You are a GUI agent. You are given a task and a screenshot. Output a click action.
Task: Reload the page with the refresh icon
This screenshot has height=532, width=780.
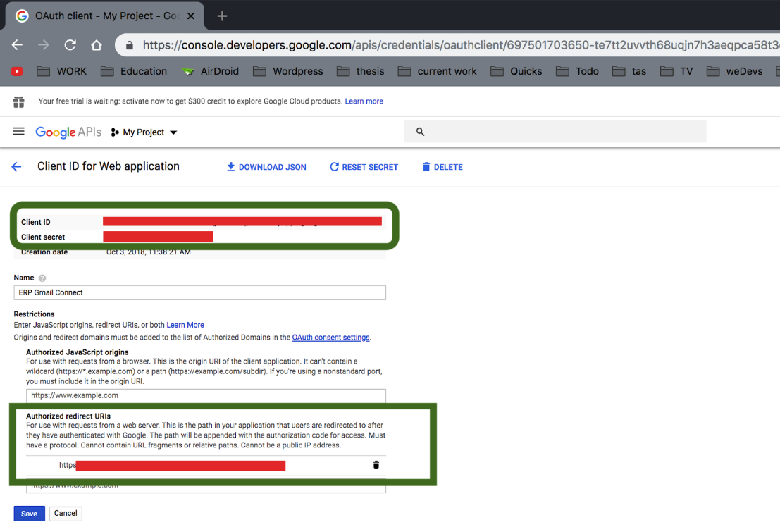point(70,45)
